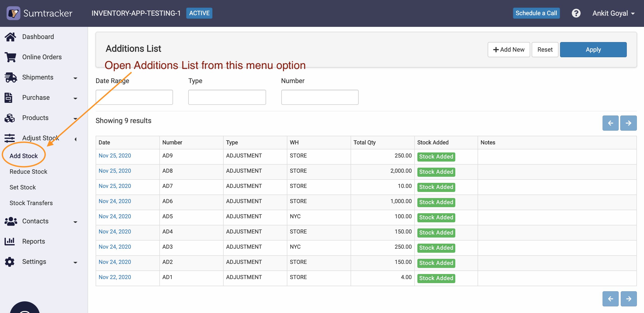Focus the Number filter input
Viewport: 644px width, 313px height.
[x=320, y=97]
